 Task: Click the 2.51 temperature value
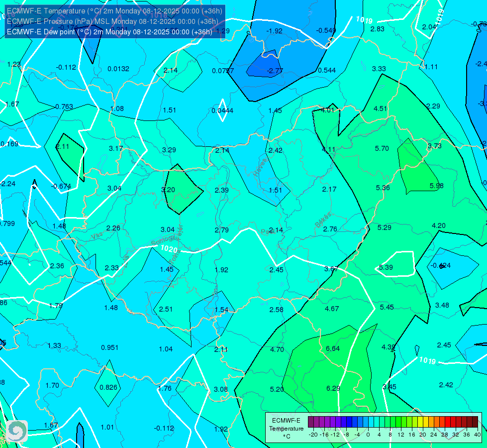[166, 309]
